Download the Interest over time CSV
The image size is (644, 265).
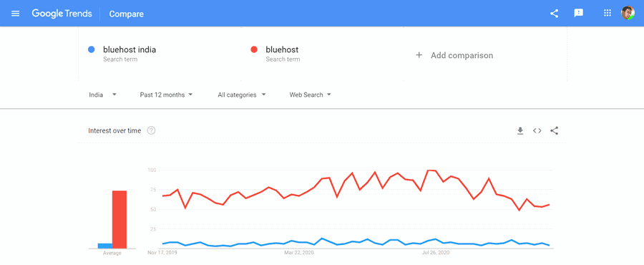point(520,131)
